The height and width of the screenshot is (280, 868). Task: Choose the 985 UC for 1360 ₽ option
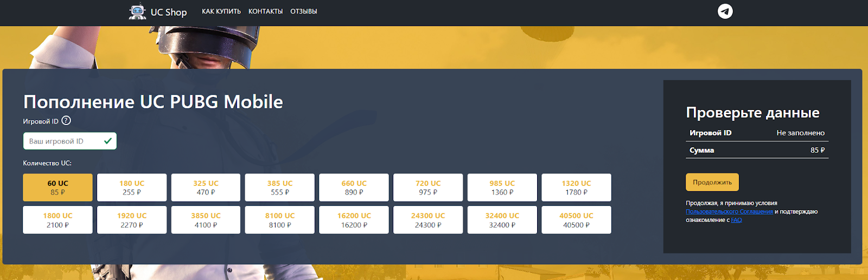(502, 187)
